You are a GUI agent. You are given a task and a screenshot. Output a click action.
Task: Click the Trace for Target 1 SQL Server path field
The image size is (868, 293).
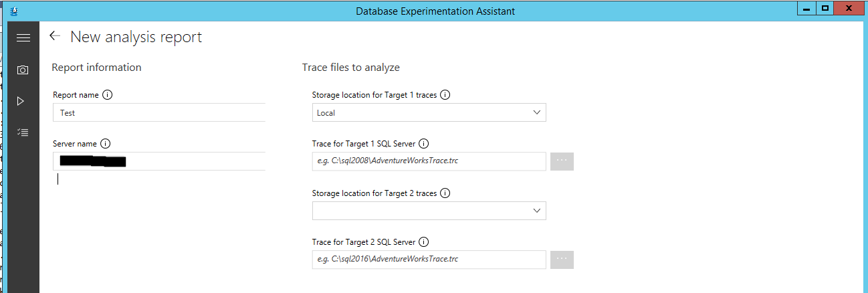[429, 161]
